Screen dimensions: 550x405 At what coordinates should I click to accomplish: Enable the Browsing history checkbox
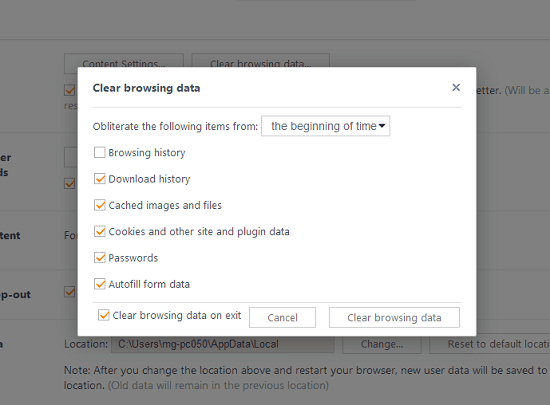100,153
